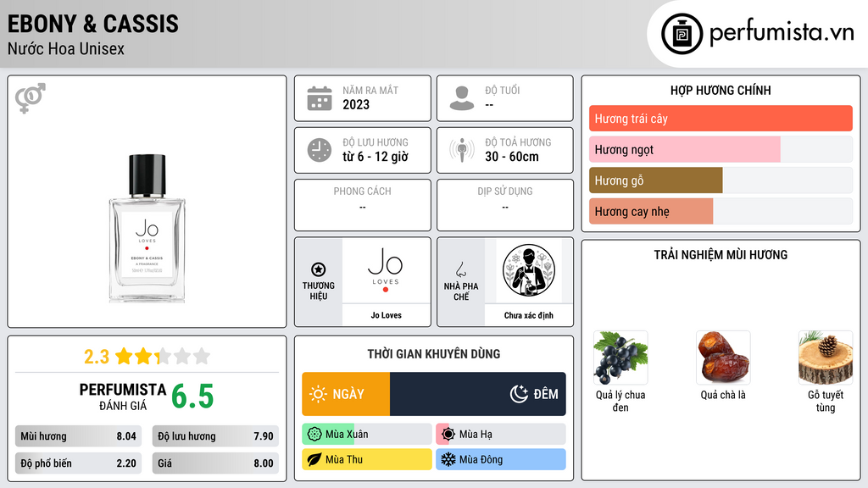Click the Nước Hoa Unisex subtitle
The height and width of the screenshot is (488, 868).
[66, 49]
